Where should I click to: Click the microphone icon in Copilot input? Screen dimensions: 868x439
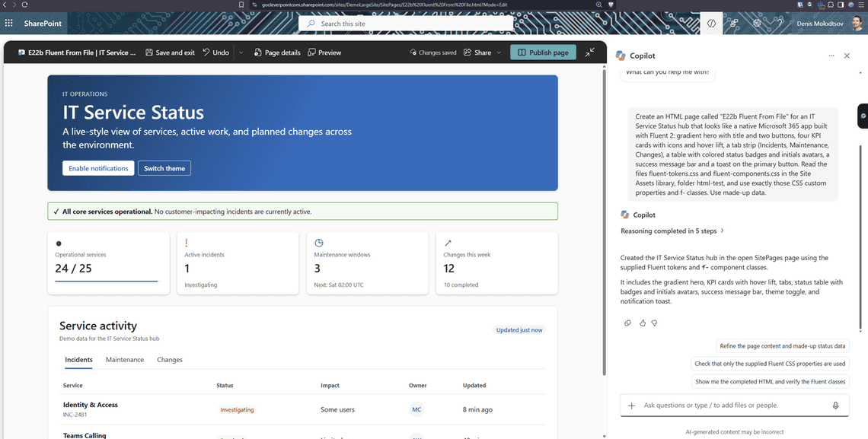(x=836, y=406)
